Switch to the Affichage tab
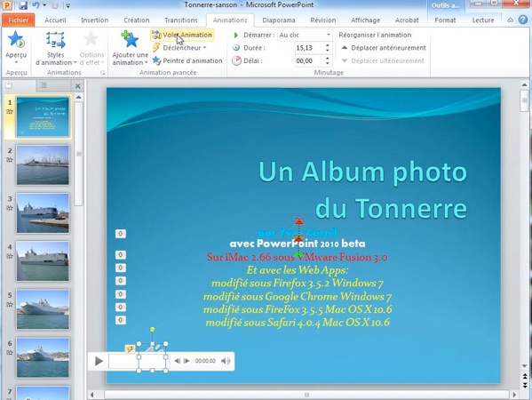The image size is (532, 400). [x=365, y=20]
